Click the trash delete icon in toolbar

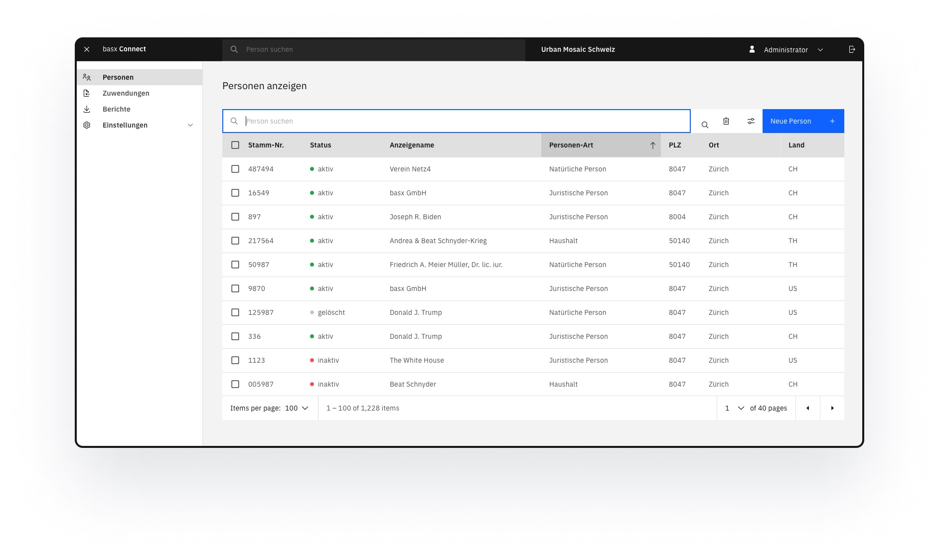pos(726,121)
